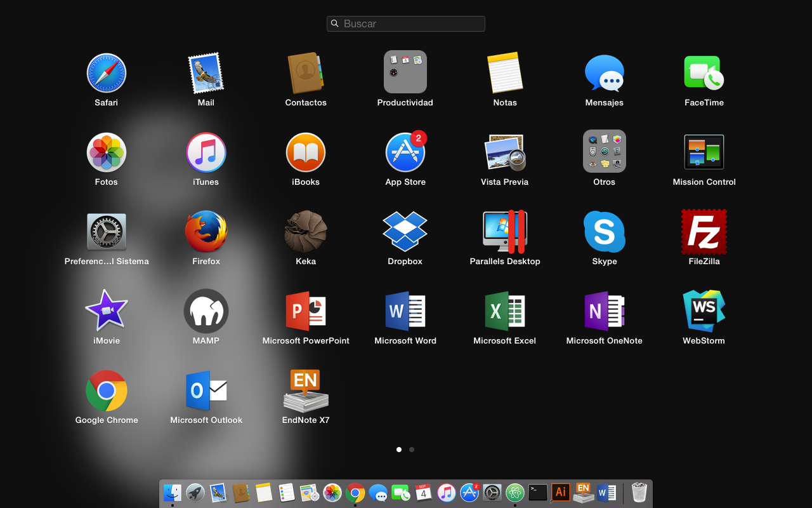
Task: Click the Buscar search field
Action: [x=406, y=23]
